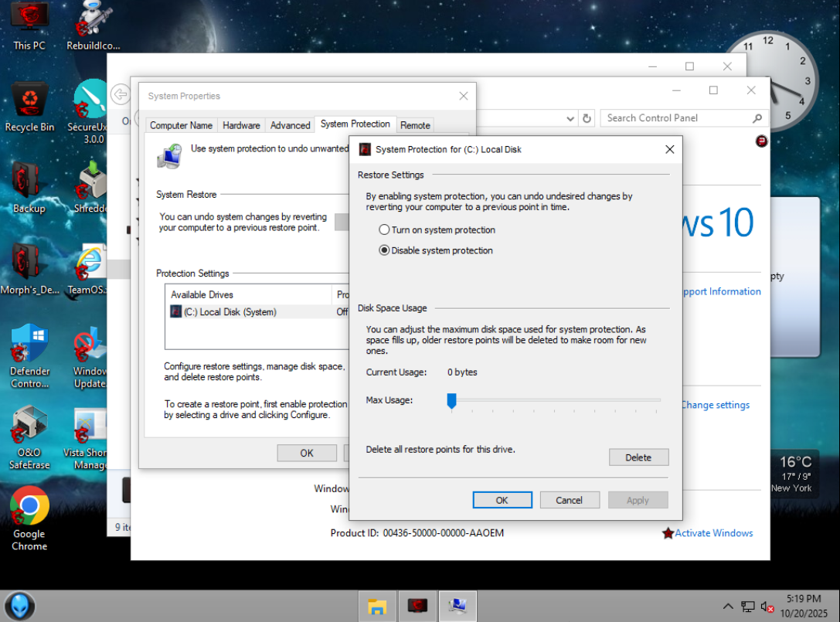Switch to the Remote tab
Image resolution: width=840 pixels, height=622 pixels.
[415, 125]
